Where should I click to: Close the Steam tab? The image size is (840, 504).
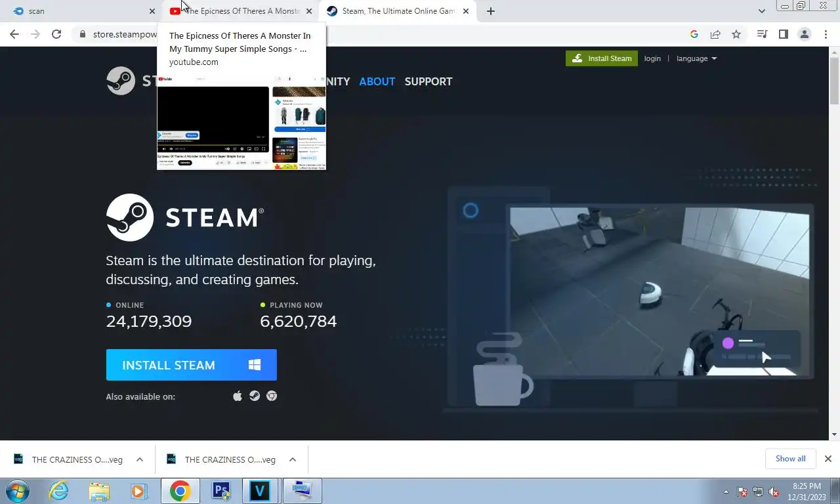click(x=466, y=11)
